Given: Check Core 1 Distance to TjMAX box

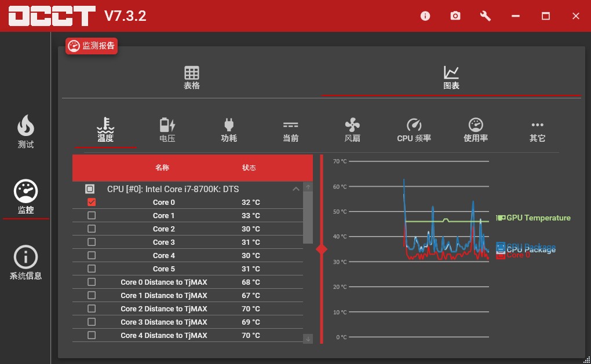Looking at the screenshot, I should point(91,295).
